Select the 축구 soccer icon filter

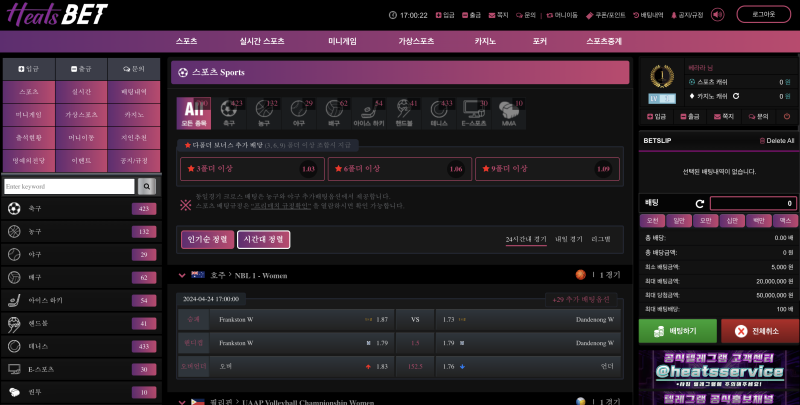click(x=229, y=111)
